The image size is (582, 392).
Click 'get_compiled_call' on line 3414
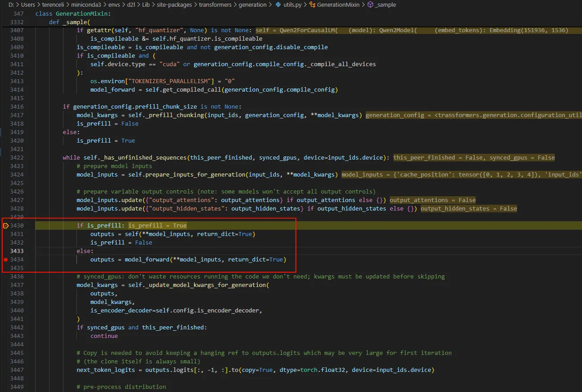[x=192, y=90]
